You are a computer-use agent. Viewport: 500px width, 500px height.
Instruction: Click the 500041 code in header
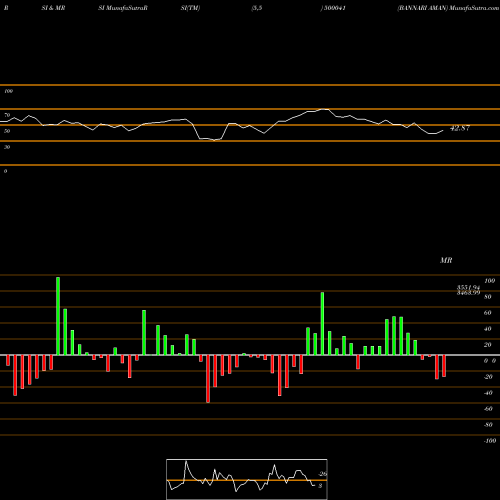coord(334,8)
